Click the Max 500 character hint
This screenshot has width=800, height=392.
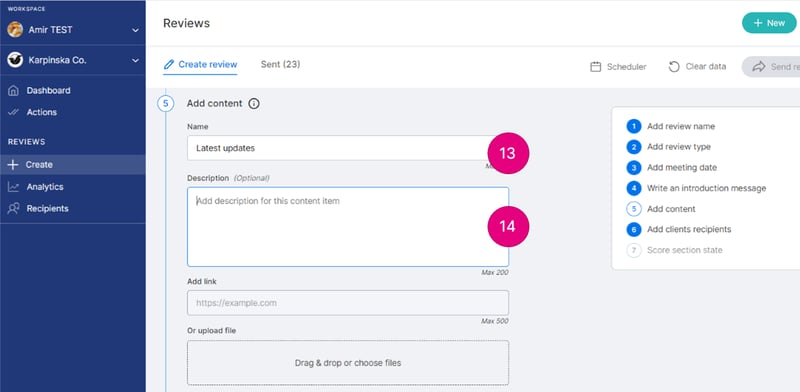pyautogui.click(x=495, y=321)
